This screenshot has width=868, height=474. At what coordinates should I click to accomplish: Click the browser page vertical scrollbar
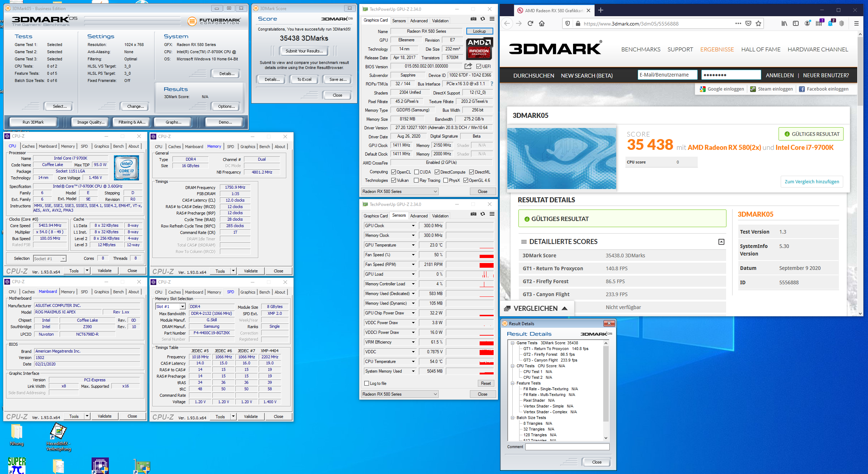point(860,71)
